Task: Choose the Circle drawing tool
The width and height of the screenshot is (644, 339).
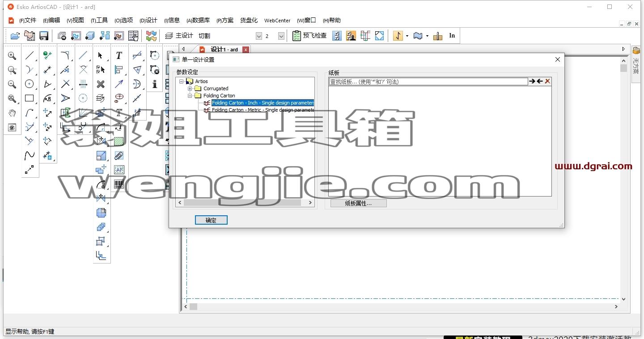Action: pyautogui.click(x=30, y=84)
